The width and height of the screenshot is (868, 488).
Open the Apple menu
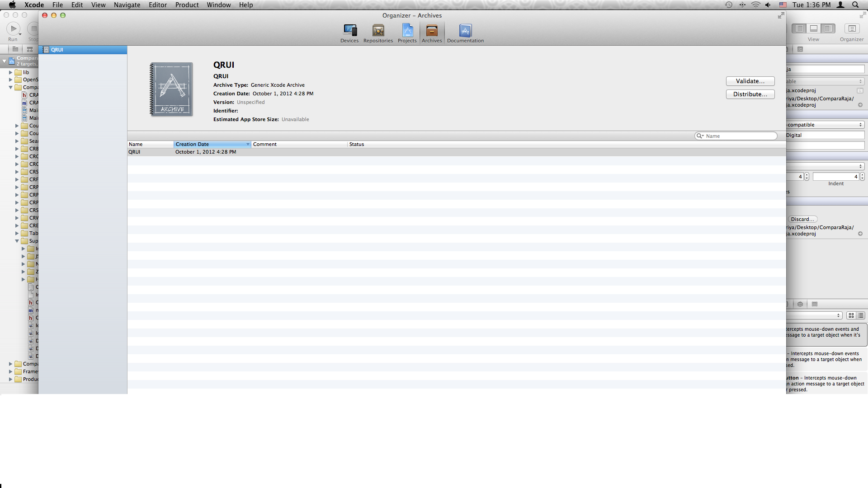coord(12,5)
